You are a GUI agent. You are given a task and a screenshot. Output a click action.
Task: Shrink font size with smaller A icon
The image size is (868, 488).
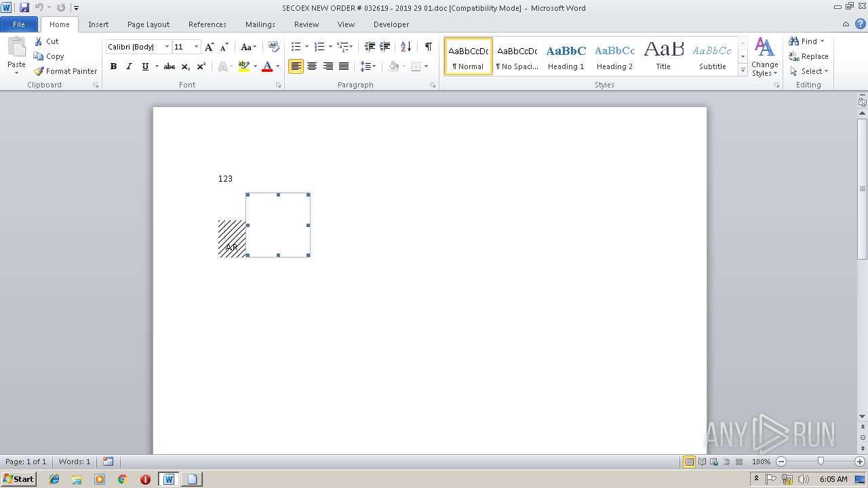click(x=224, y=47)
